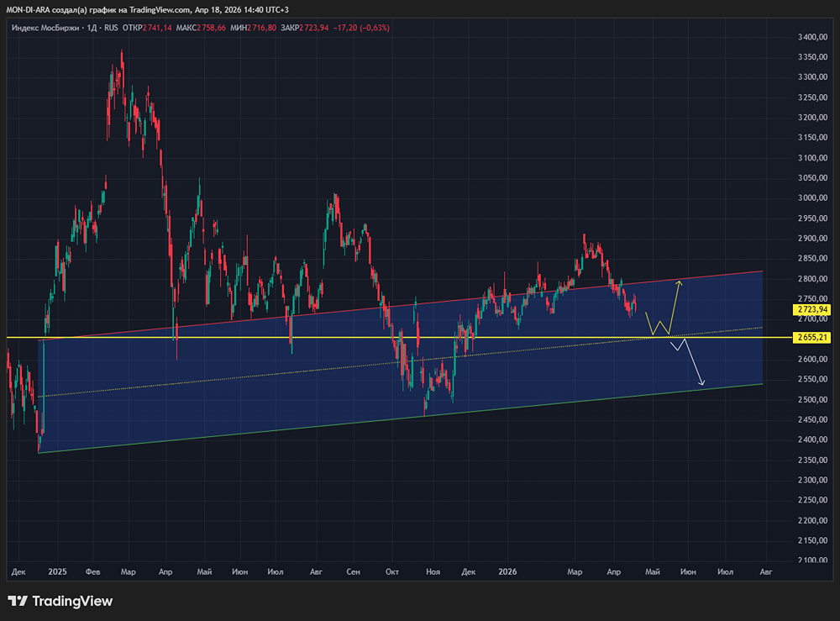Screen dimensions: 840x621
Task: Click the RUS exchange label in the legend
Action: (x=111, y=28)
